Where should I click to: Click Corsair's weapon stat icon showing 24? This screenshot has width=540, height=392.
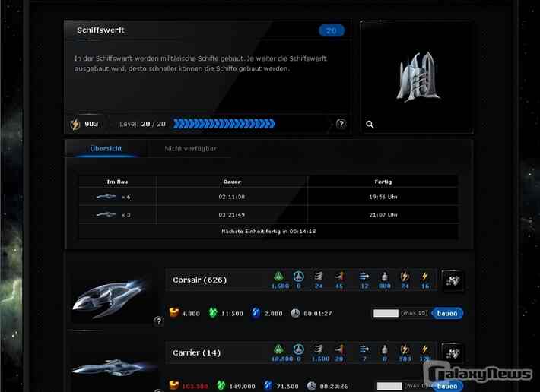coord(319,276)
